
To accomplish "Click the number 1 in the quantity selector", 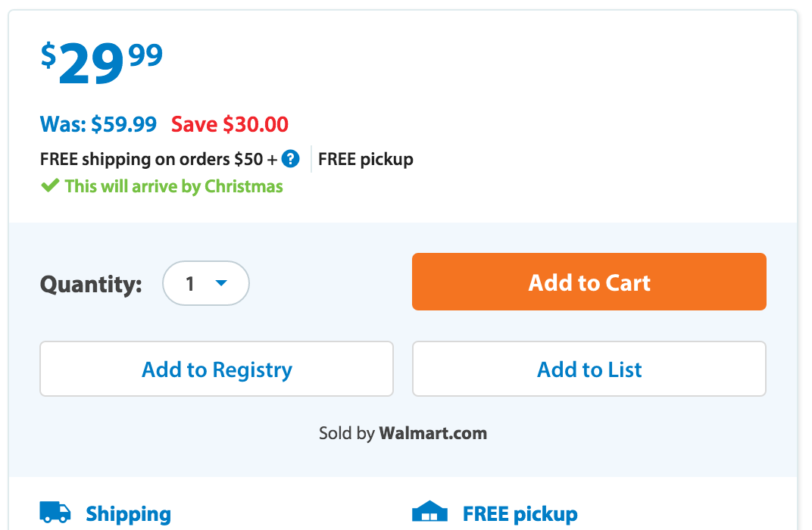I will [190, 283].
